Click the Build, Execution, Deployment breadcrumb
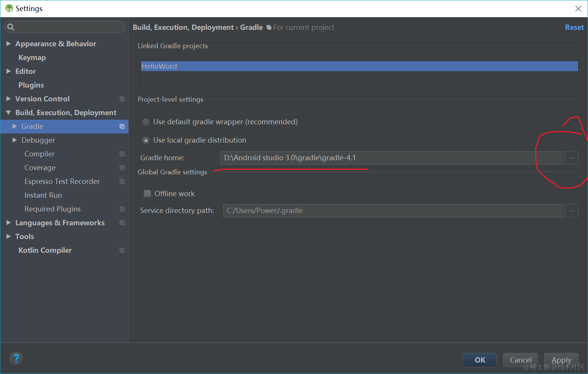The width and height of the screenshot is (588, 374). 183,27
